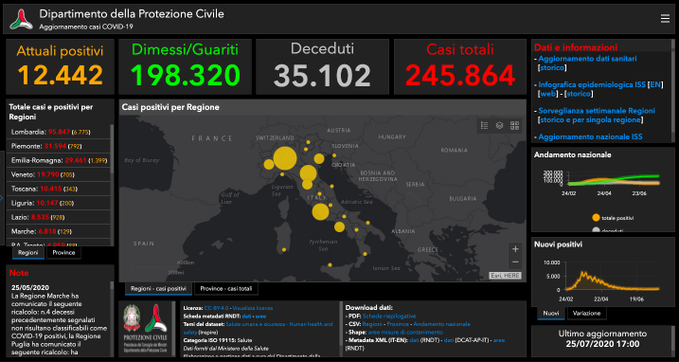Click the Sicilia bubble on the map
Screen dimensions: 679x362
coord(330,265)
